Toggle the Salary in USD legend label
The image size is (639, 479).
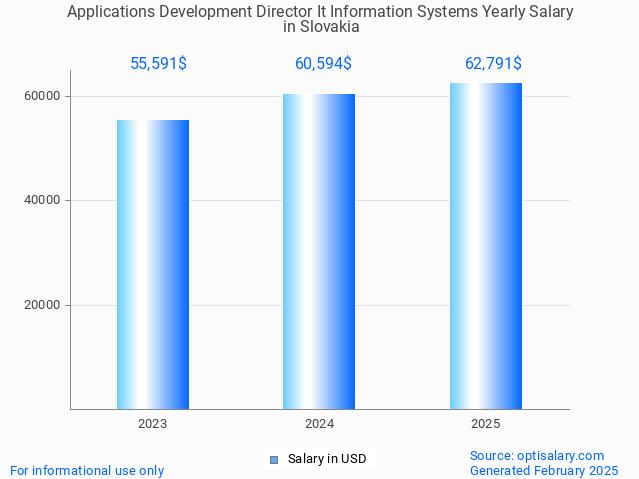pos(326,460)
